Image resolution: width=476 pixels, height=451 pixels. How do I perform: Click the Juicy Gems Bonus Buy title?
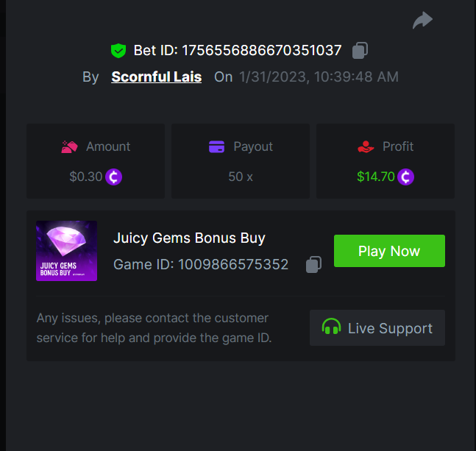pos(189,238)
